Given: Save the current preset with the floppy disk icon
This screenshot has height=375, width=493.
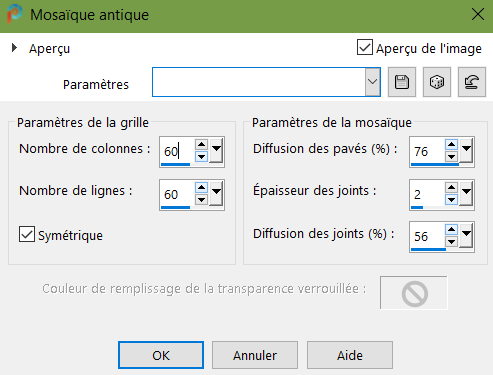Looking at the screenshot, I should (402, 82).
